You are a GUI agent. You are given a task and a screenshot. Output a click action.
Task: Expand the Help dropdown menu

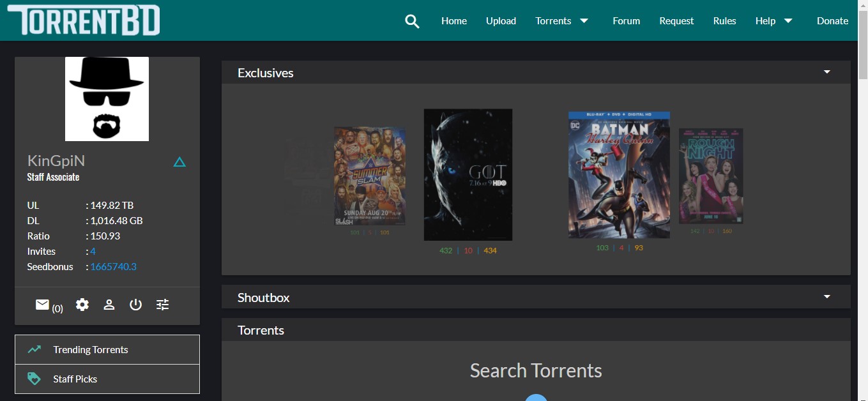point(773,21)
